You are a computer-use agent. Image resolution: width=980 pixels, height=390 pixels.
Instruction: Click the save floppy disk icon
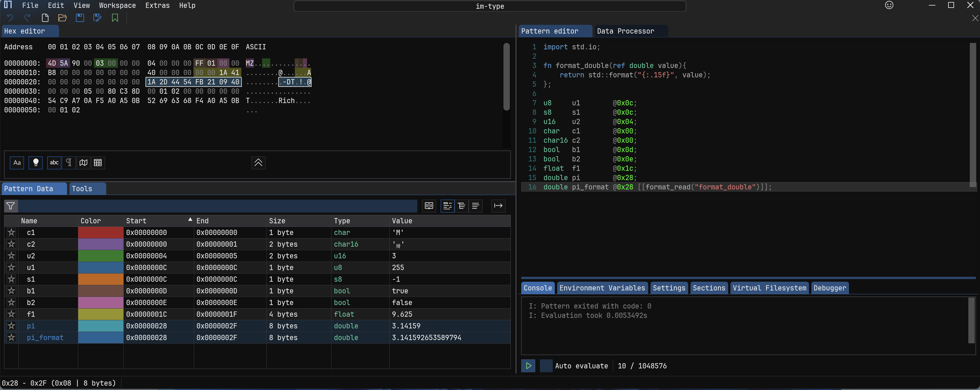pos(80,18)
